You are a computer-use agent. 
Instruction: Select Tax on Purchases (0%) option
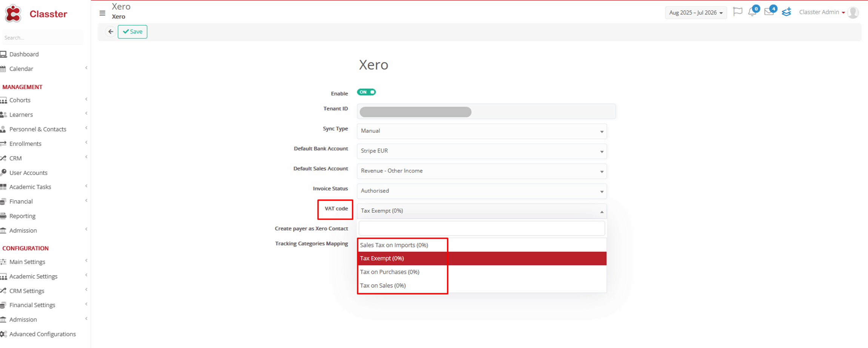(482, 272)
